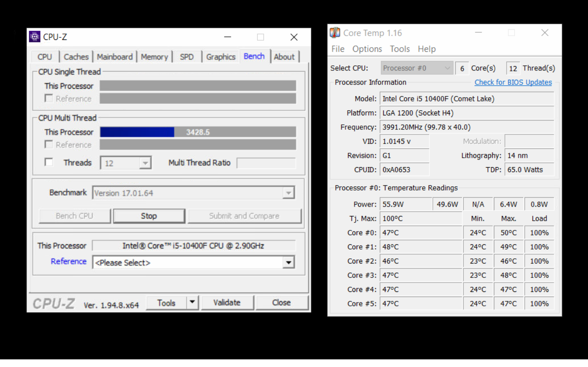
Task: Open the Memory tab
Action: (x=154, y=57)
